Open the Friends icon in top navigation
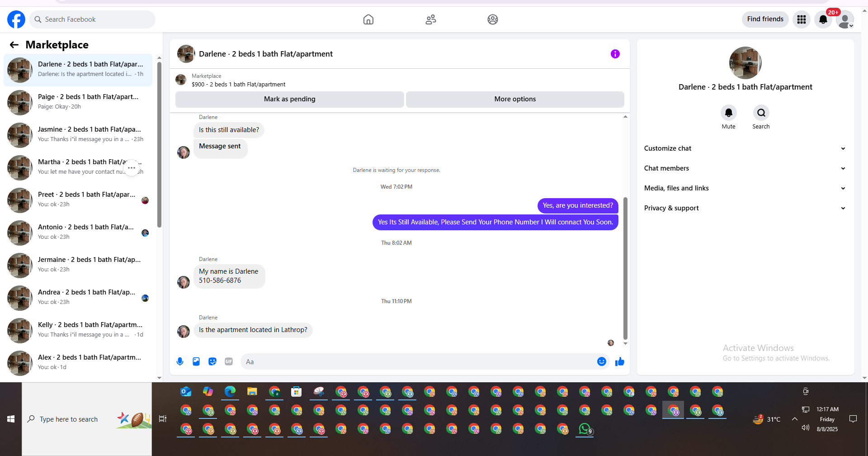Image resolution: width=868 pixels, height=456 pixels. [431, 19]
